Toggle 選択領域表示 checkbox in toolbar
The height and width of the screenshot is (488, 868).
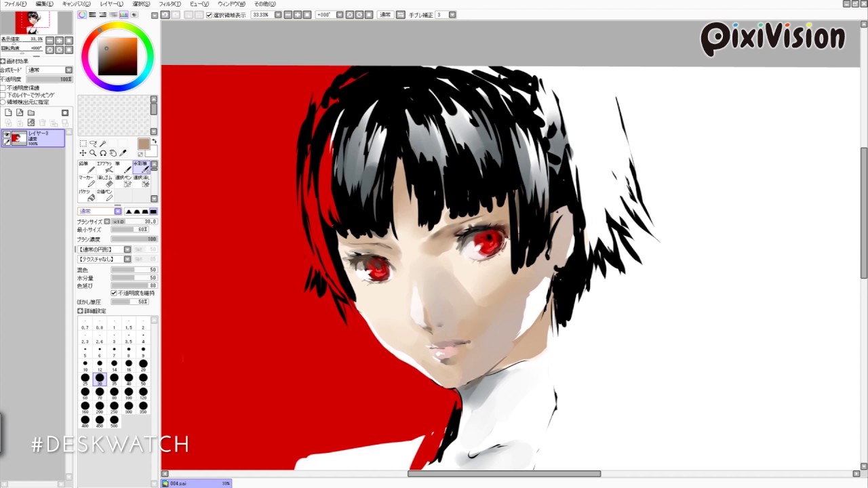(x=209, y=15)
